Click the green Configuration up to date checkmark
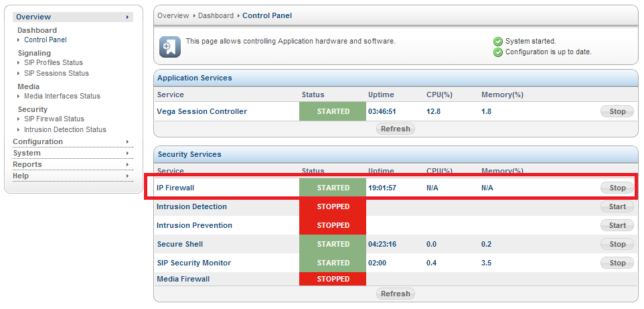The height and width of the screenshot is (309, 644). (498, 52)
